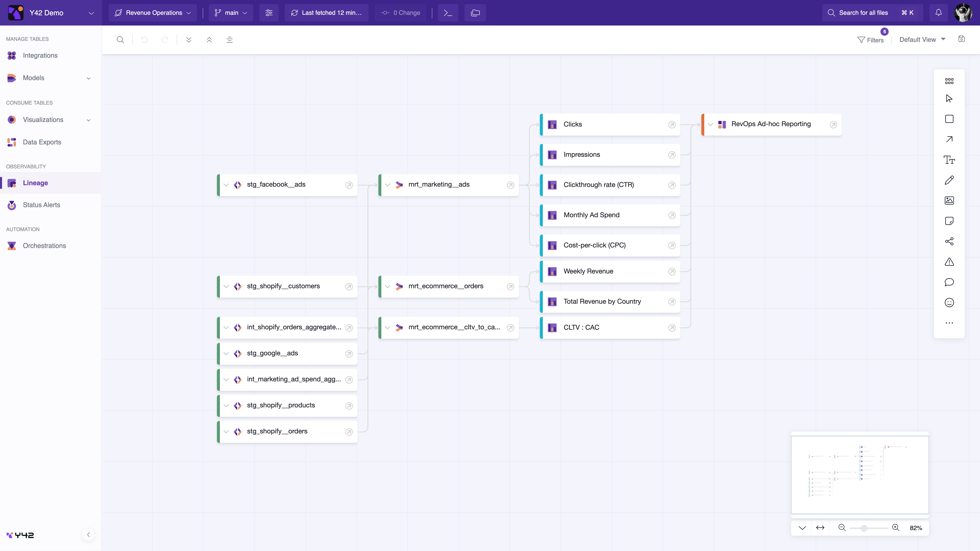Select the pencil draw tool
The width and height of the screenshot is (980, 551).
[949, 180]
